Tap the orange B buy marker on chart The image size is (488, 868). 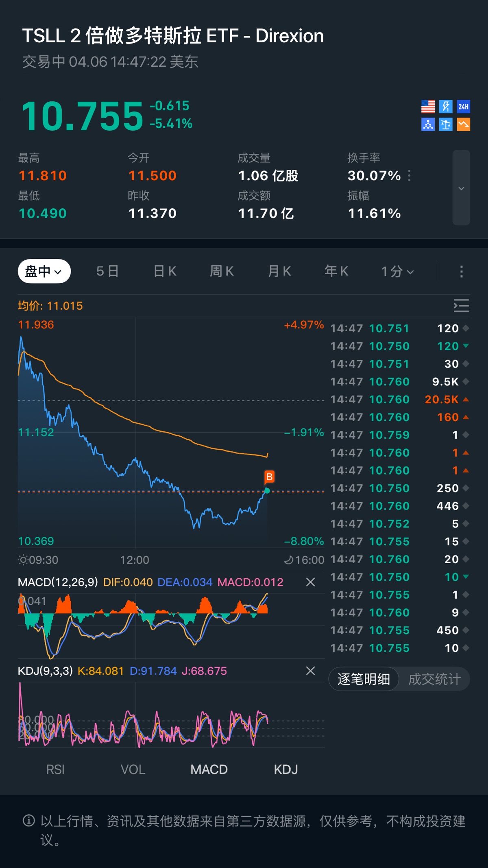[x=269, y=477]
